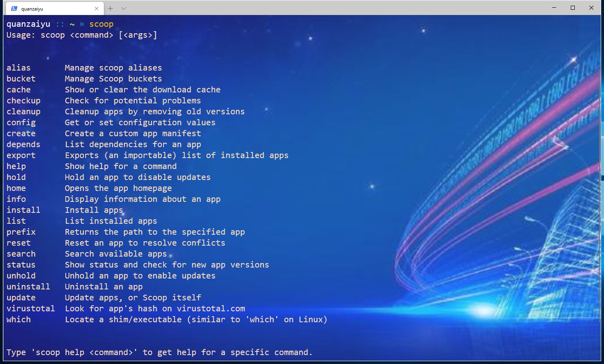Click 'Exports (an importable) list of installed apps'
This screenshot has height=364, width=604.
tap(177, 155)
